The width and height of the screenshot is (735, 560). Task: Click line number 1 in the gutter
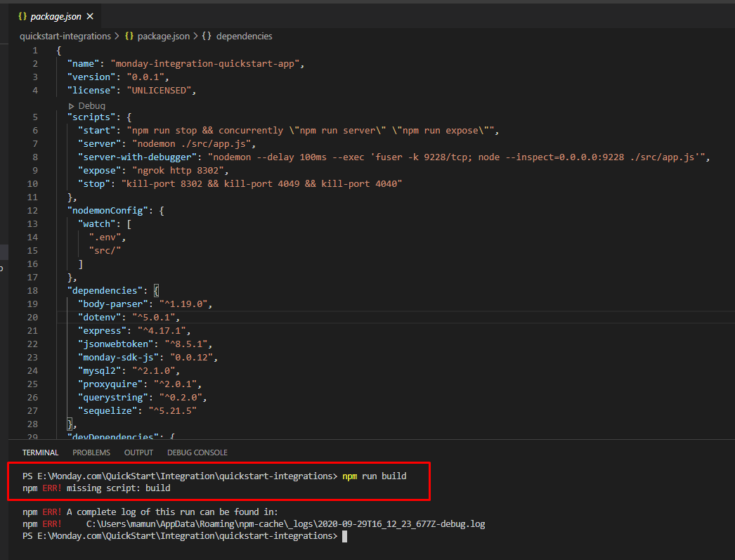pyautogui.click(x=35, y=51)
